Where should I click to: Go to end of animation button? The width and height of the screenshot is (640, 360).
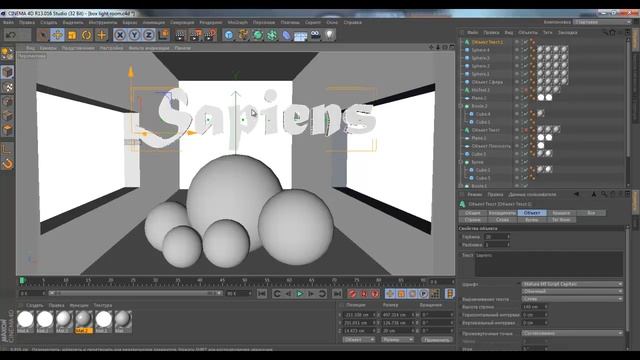(337, 293)
